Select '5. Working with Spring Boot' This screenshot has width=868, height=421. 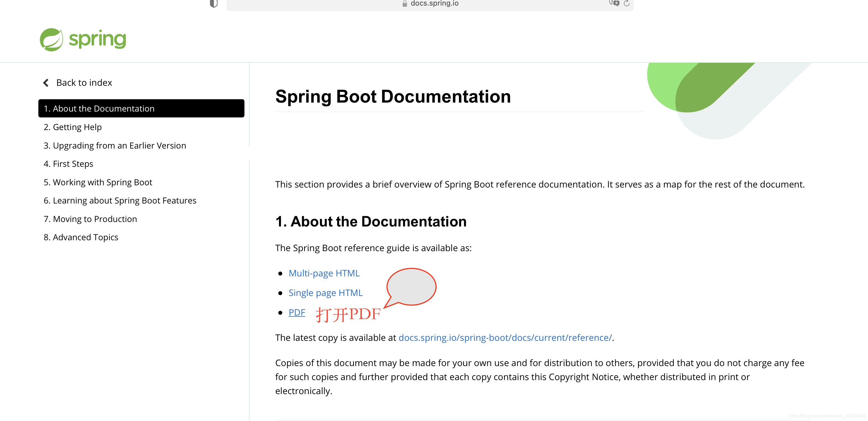point(98,182)
